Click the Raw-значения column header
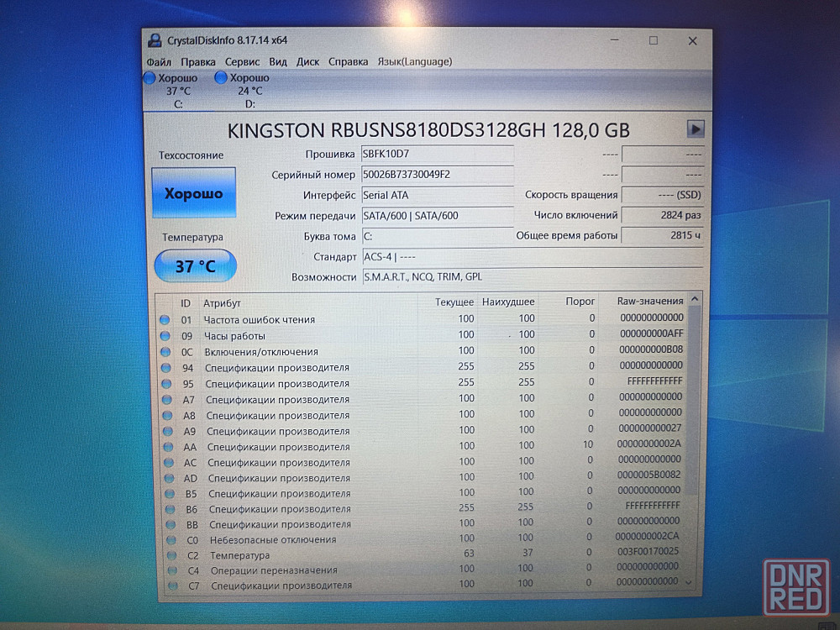Screen dimensions: 840x630 click(x=650, y=301)
